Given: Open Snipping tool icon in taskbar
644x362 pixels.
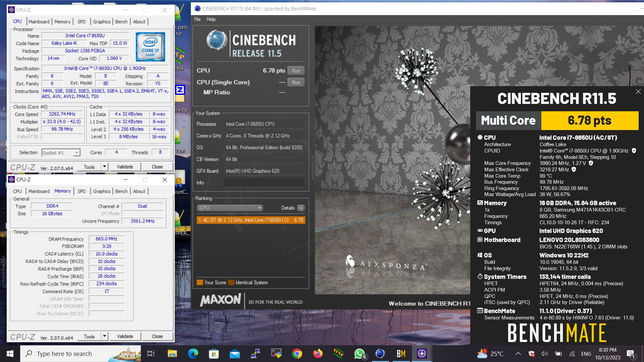Looking at the screenshot, I should click(x=276, y=354).
